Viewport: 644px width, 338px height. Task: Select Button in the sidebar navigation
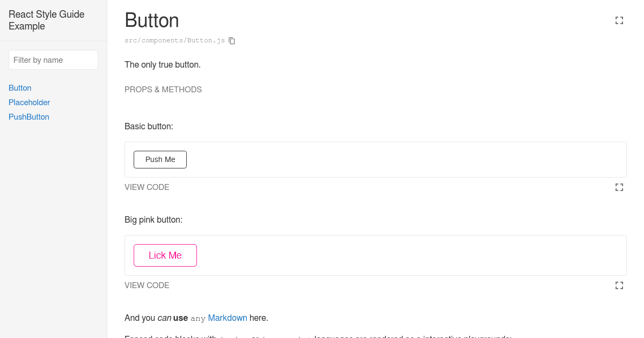click(x=20, y=87)
